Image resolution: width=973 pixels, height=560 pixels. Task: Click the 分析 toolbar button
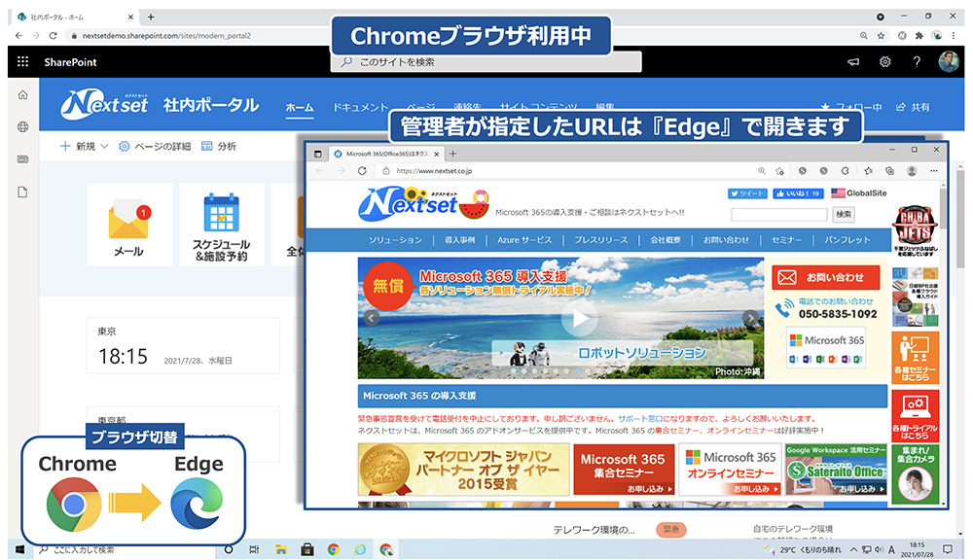point(218,147)
